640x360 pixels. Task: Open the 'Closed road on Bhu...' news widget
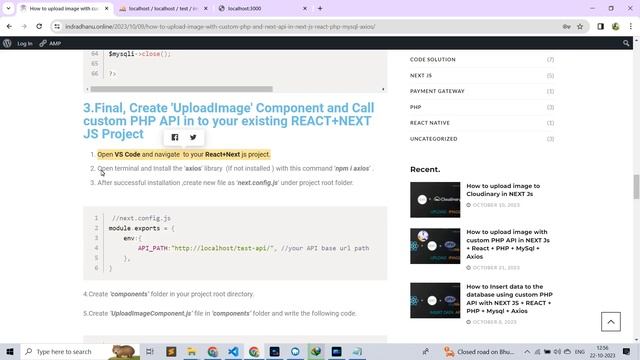[480, 352]
